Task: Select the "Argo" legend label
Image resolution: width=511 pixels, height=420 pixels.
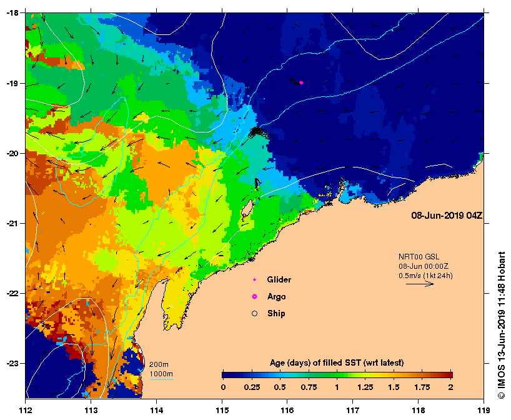Action: pyautogui.click(x=276, y=297)
